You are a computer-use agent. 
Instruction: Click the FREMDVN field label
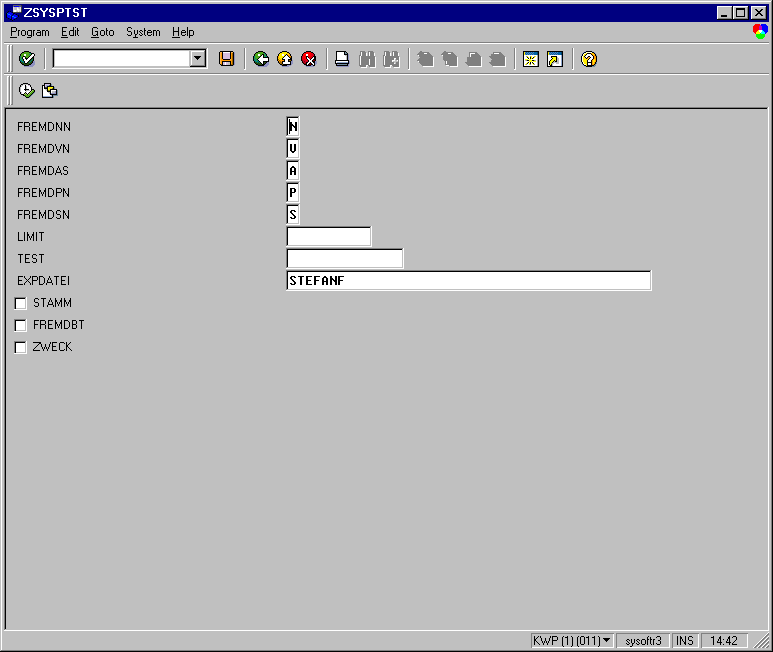point(43,148)
